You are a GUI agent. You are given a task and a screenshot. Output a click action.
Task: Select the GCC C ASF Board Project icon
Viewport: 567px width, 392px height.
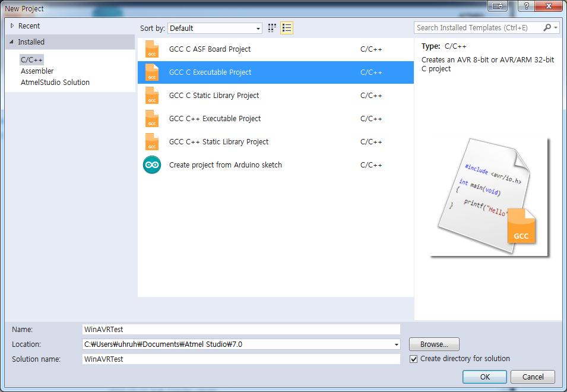click(153, 49)
